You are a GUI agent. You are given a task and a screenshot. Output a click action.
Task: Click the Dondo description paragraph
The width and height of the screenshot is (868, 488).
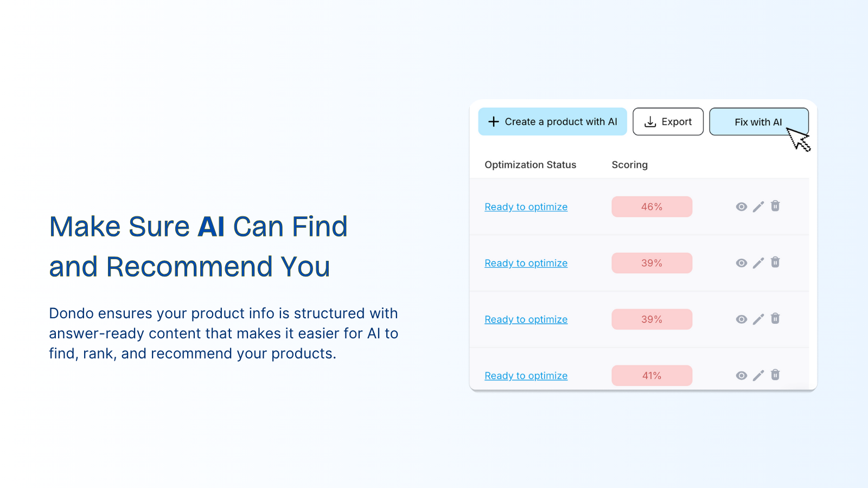224,333
